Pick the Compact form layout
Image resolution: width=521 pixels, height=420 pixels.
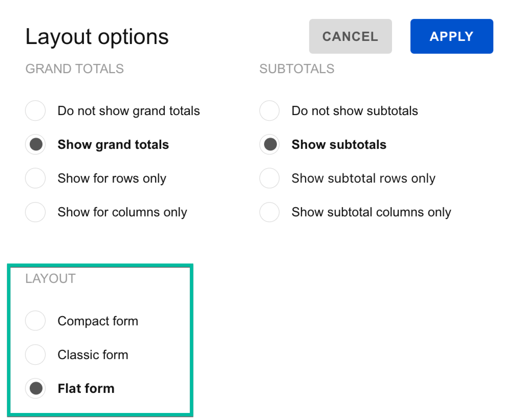(x=35, y=321)
